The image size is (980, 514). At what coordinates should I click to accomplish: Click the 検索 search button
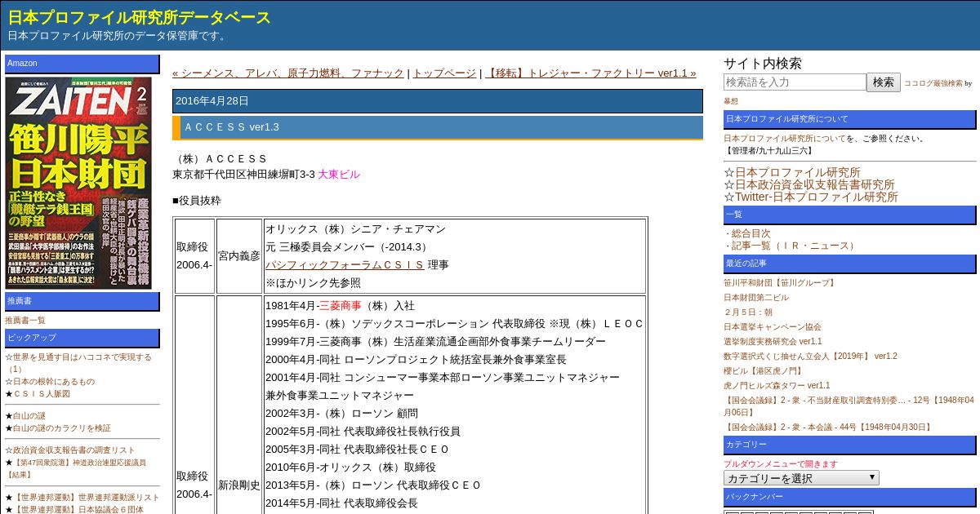(x=884, y=82)
